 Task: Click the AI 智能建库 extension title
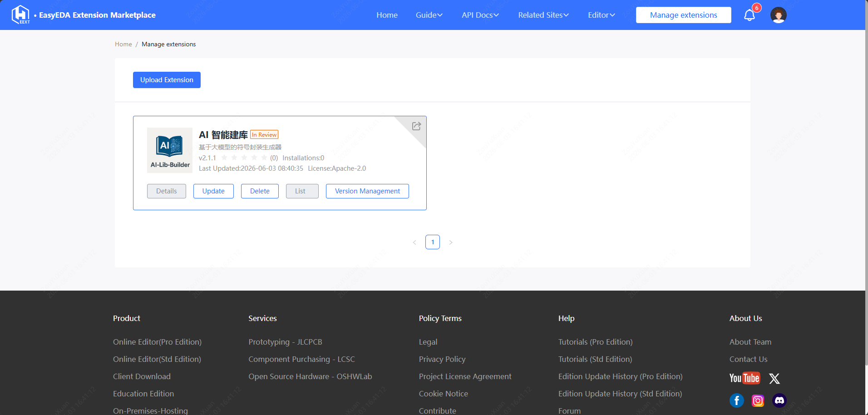click(x=223, y=135)
